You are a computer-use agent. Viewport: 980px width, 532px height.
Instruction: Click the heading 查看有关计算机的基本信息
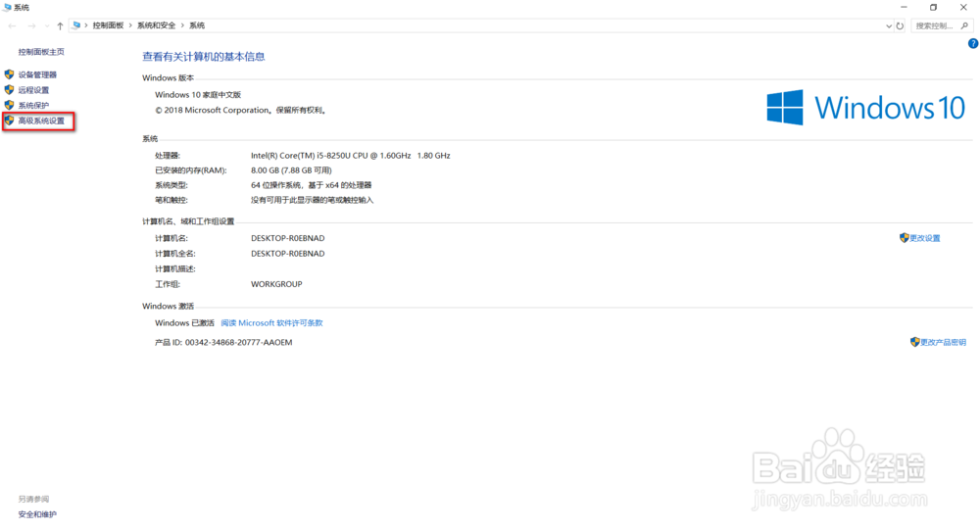[204, 57]
